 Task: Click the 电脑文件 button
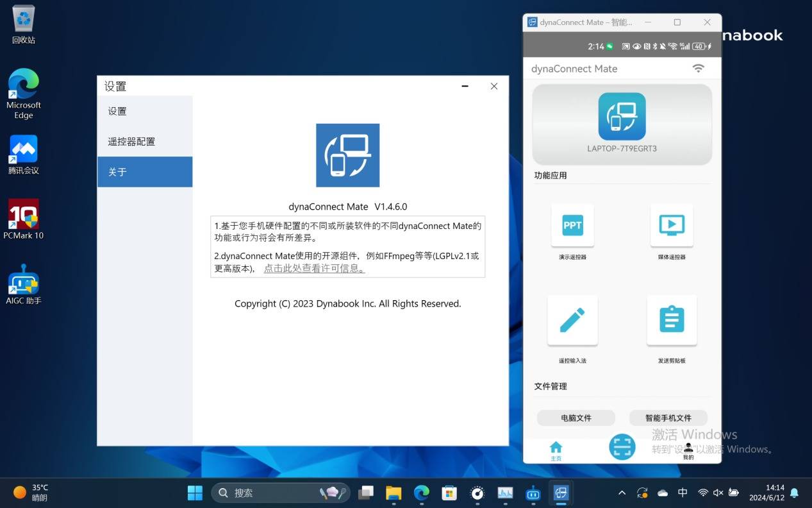point(576,418)
